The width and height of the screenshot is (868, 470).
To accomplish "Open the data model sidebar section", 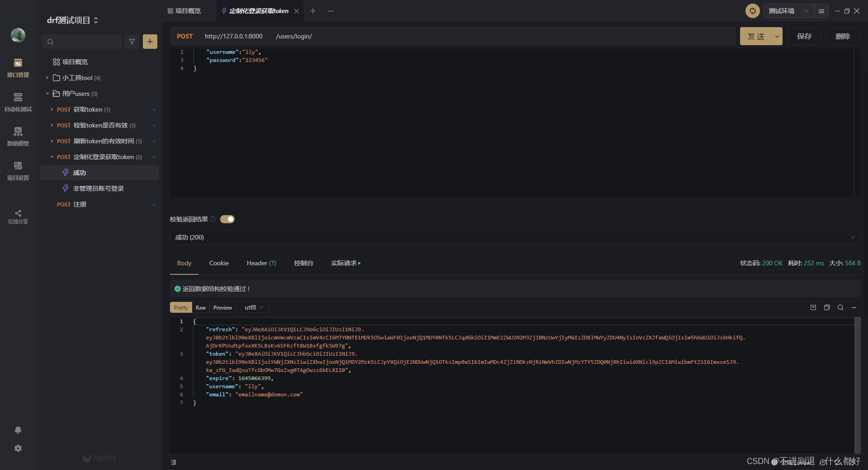I will coord(18,136).
